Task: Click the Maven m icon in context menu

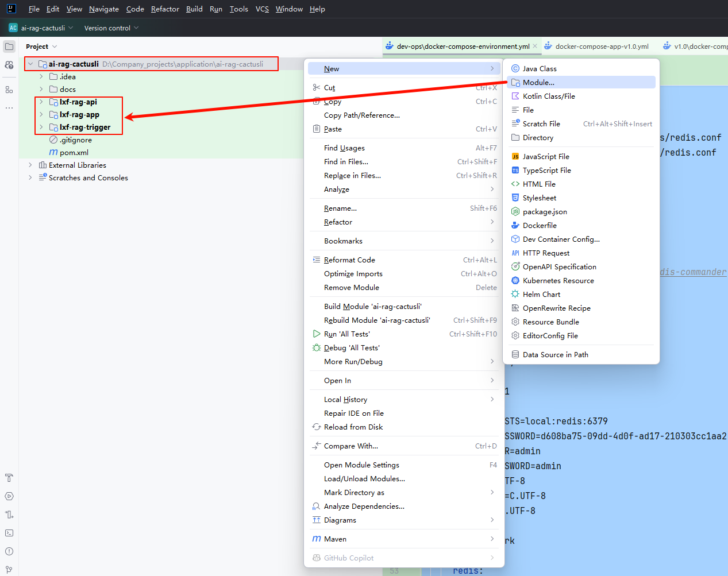Action: [x=317, y=539]
